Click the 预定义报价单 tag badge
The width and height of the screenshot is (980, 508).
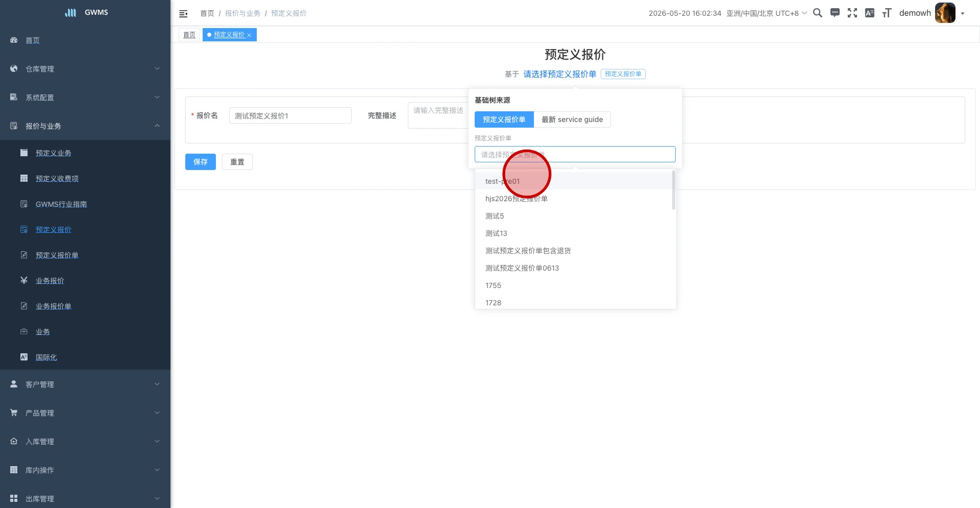pos(623,74)
